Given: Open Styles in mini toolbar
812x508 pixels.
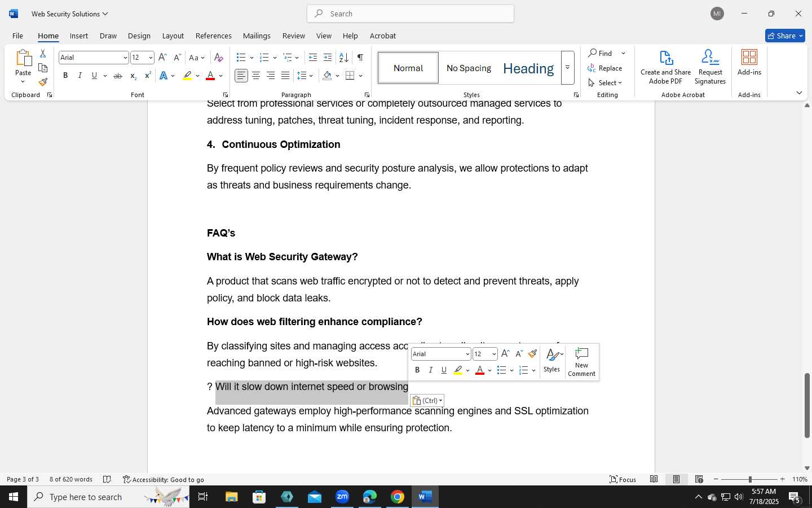Looking at the screenshot, I should pyautogui.click(x=552, y=361).
